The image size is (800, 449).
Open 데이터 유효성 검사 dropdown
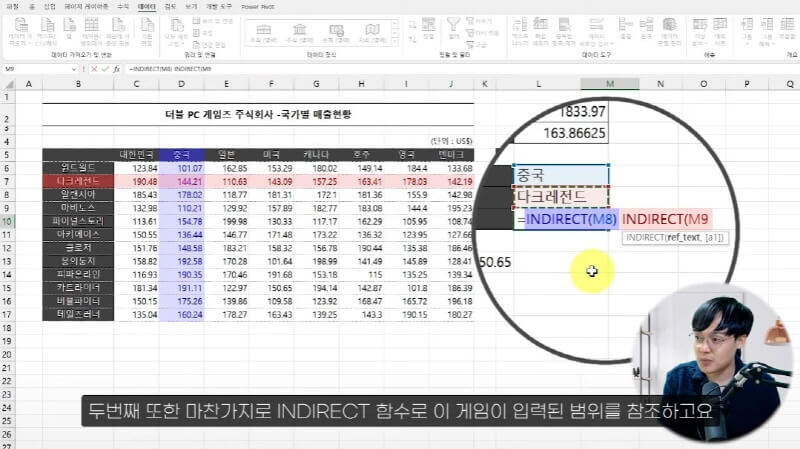pyautogui.click(x=596, y=32)
